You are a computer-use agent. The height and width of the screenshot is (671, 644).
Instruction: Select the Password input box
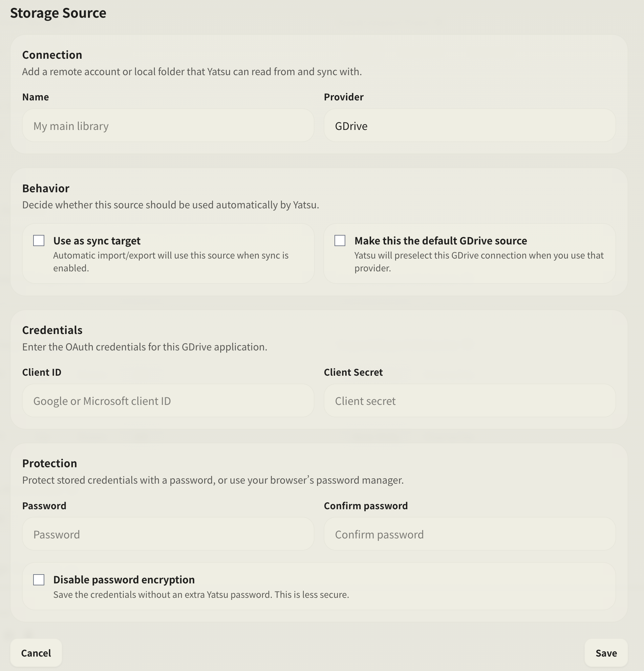168,534
